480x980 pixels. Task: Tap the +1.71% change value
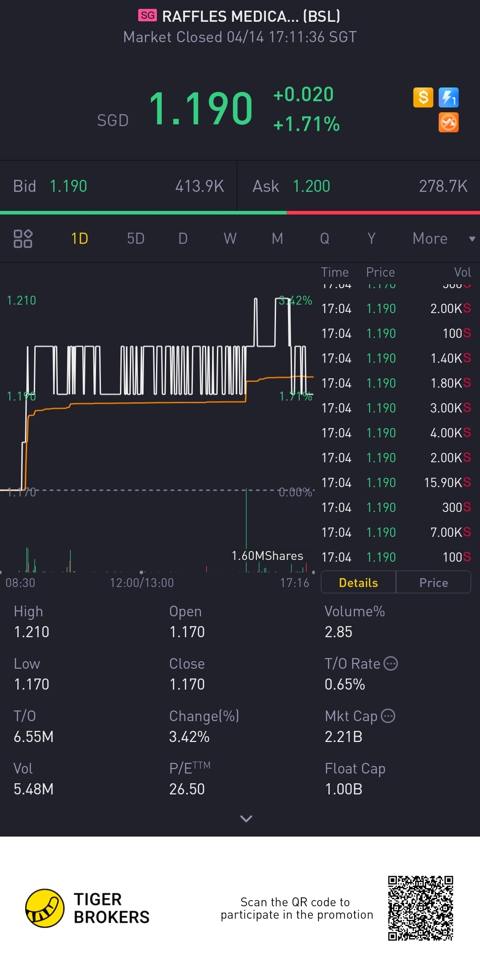[x=306, y=124]
